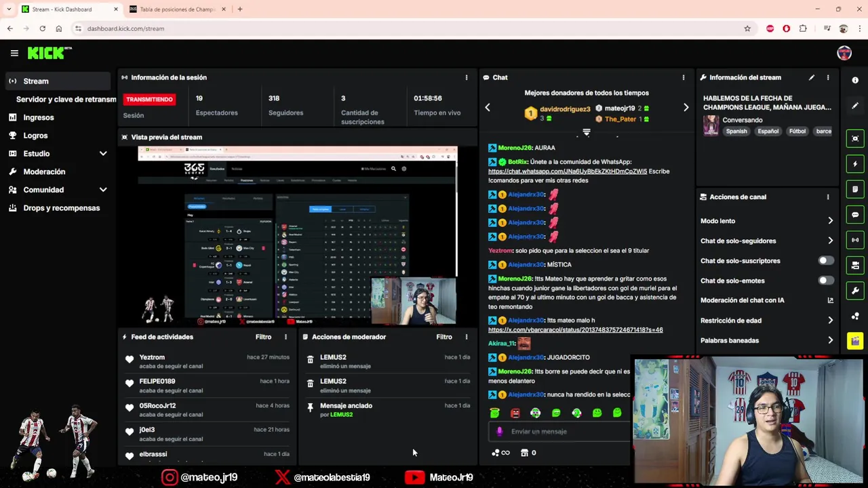Open Chrome extensions puzzle icon
The image size is (868, 488).
(x=803, y=28)
